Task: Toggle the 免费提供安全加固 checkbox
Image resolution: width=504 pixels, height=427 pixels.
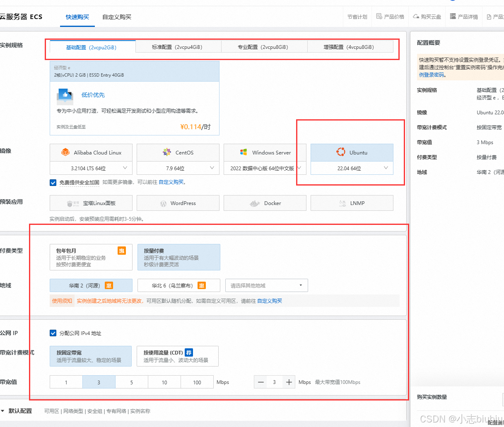Action: (x=53, y=183)
